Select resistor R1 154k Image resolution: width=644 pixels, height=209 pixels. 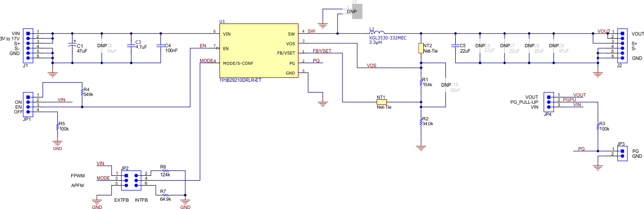pyautogui.click(x=421, y=83)
